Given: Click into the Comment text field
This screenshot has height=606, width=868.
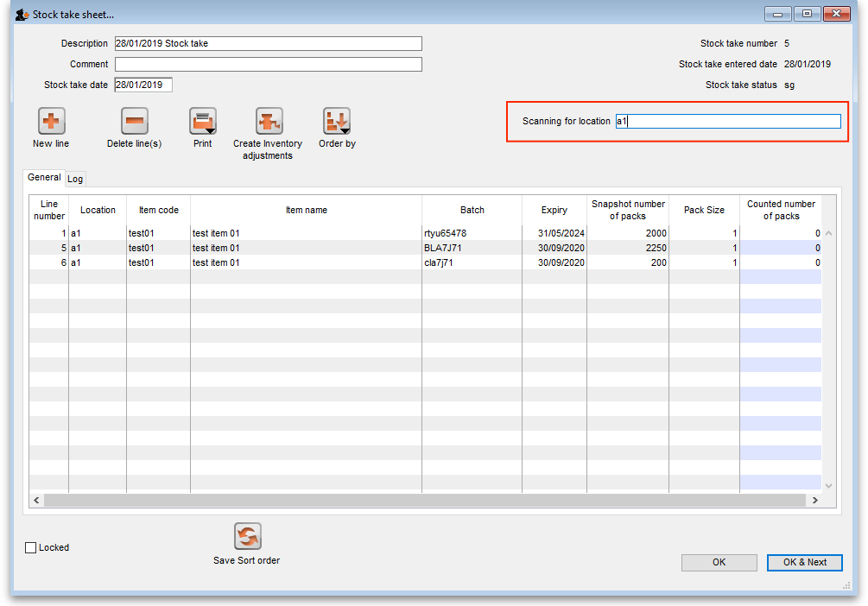Looking at the screenshot, I should click(x=268, y=65).
